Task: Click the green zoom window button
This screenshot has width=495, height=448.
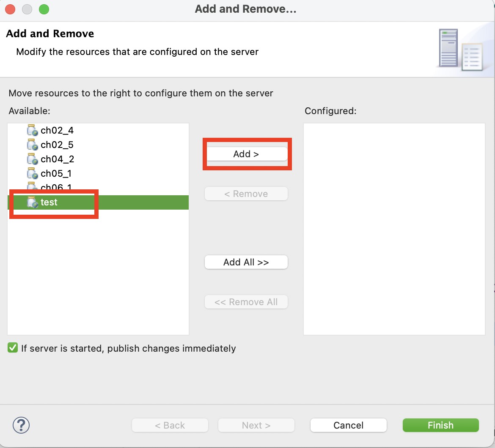Action: coord(44,9)
